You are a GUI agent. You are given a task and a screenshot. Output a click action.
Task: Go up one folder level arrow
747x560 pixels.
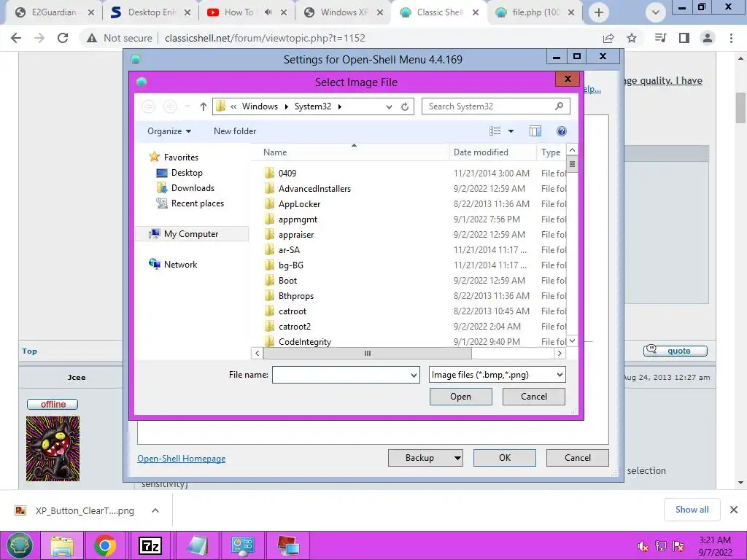[x=204, y=106]
